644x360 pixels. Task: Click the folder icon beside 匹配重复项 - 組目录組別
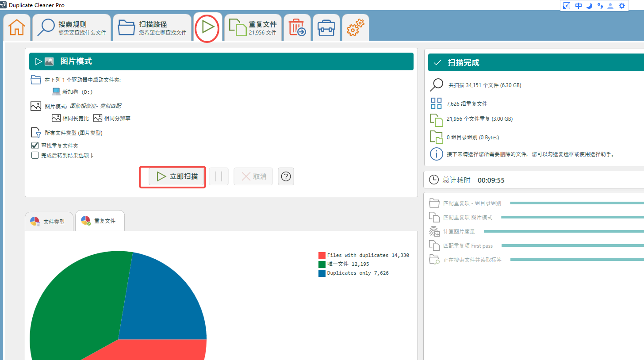tap(435, 203)
